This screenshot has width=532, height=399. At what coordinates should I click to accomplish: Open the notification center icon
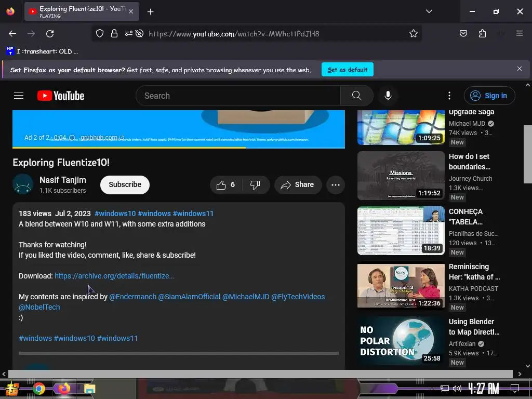click(x=515, y=388)
